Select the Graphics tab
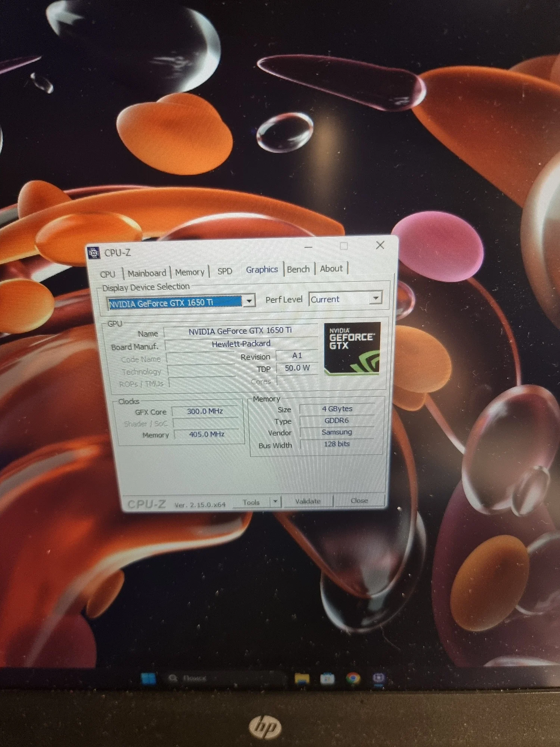 [262, 269]
